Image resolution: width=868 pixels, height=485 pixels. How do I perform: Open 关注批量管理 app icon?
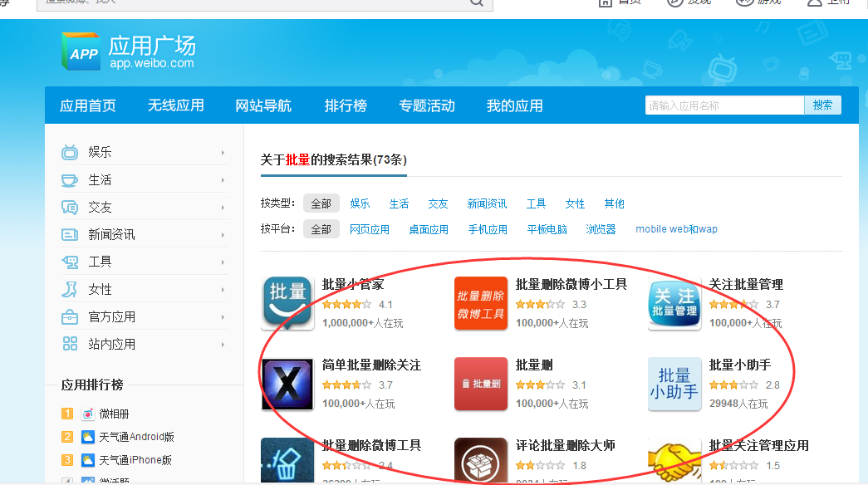click(x=674, y=303)
